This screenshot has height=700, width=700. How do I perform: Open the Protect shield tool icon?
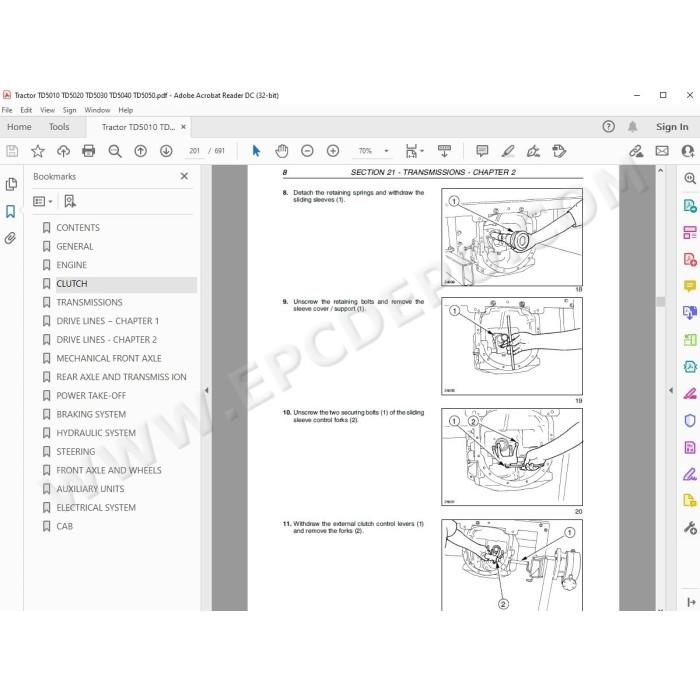(690, 421)
